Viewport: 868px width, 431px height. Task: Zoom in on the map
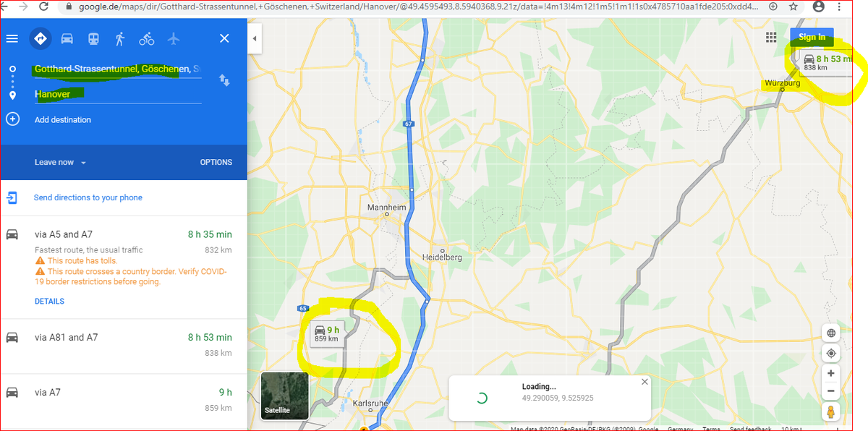(831, 374)
